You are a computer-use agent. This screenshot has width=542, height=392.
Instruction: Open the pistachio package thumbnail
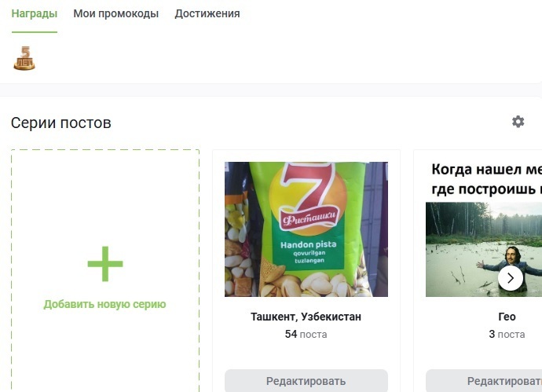click(306, 229)
